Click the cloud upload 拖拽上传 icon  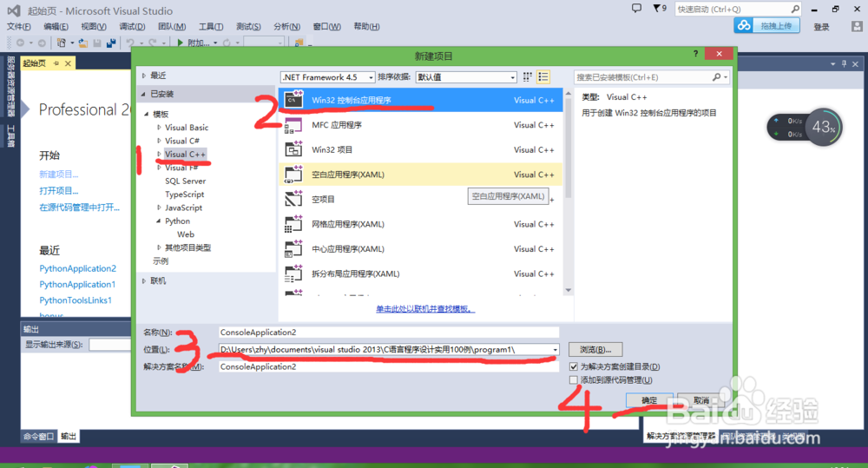tap(744, 25)
